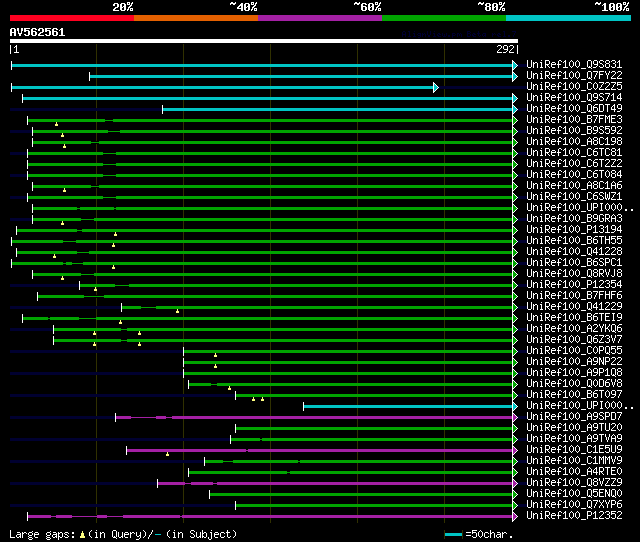640x542 pixels.
Task: Open hit UniRef100_Q7FY22
Action: (574, 75)
